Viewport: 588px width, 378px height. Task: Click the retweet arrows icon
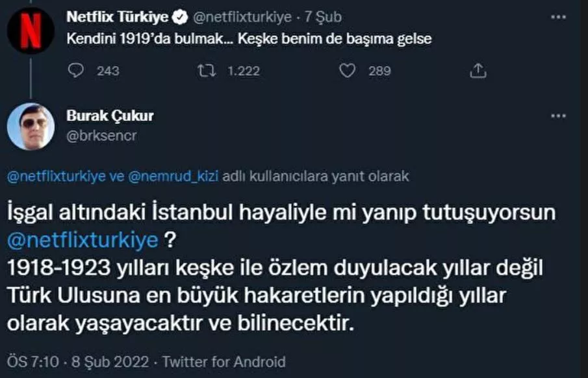[208, 70]
